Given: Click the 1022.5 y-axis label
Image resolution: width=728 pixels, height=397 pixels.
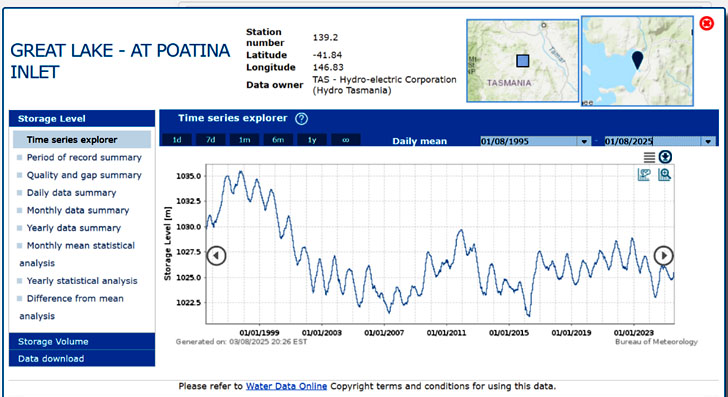Looking at the screenshot, I should [188, 303].
